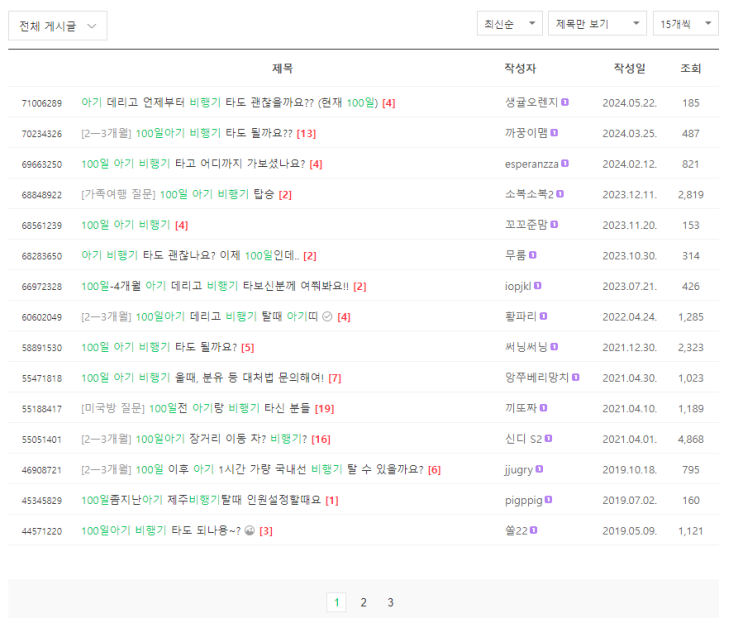Click the check mark icon in post 60602049 title
Image resolution: width=743 pixels, height=618 pixels.
tap(327, 316)
